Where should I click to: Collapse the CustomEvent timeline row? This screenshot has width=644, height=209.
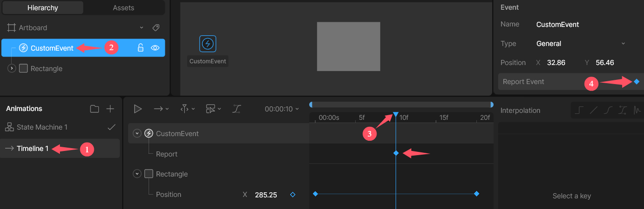click(x=137, y=134)
